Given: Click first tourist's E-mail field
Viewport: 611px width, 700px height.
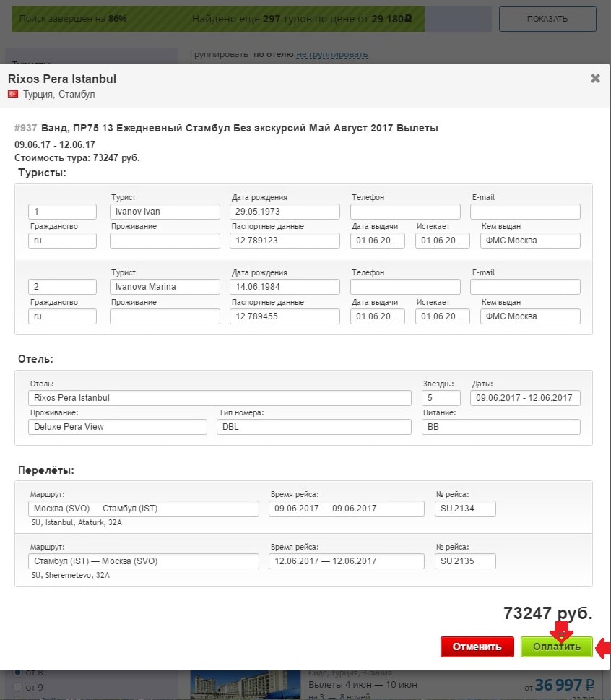Looking at the screenshot, I should click(525, 212).
